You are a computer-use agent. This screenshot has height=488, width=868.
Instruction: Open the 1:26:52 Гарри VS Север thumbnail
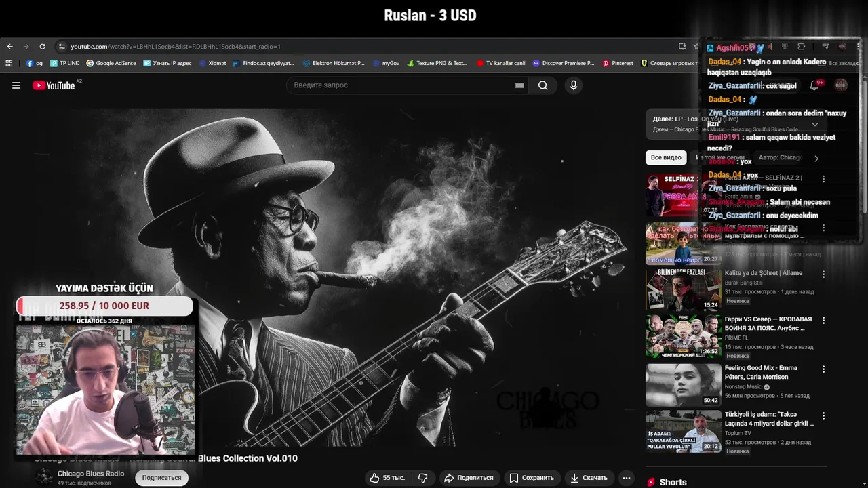coord(683,336)
